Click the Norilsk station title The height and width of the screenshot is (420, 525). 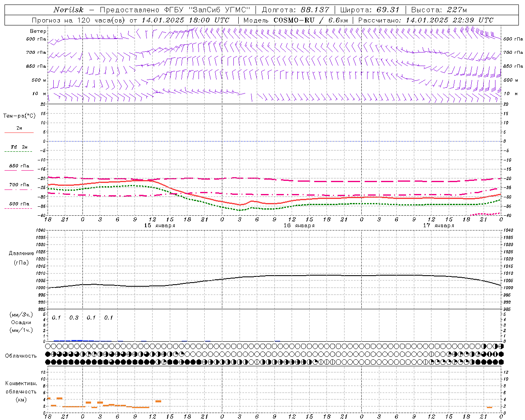click(68, 10)
